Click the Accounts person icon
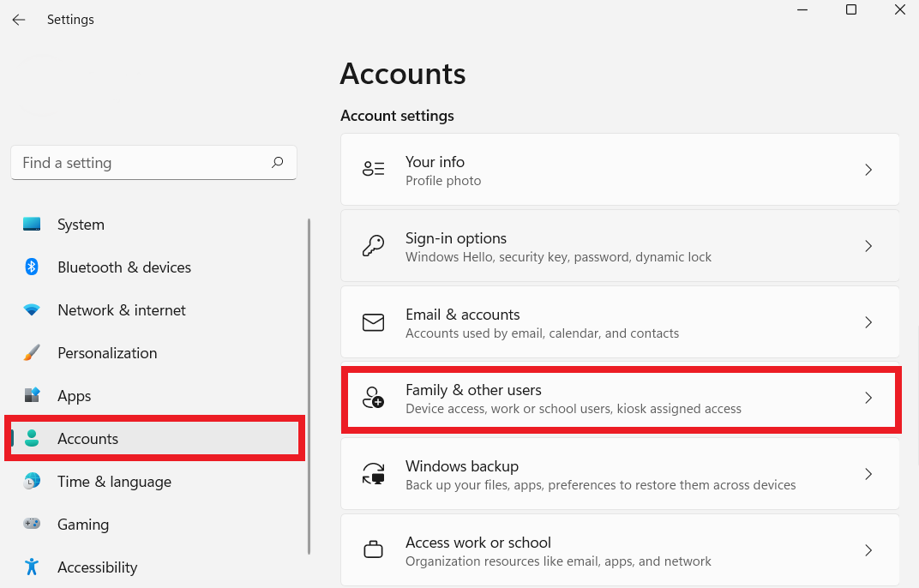 [x=32, y=438]
